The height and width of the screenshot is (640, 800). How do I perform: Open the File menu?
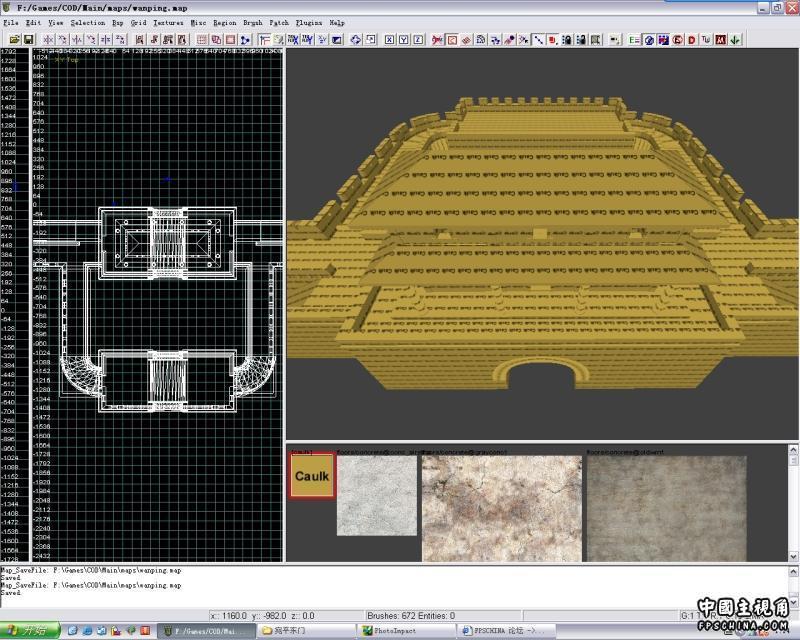pos(11,23)
